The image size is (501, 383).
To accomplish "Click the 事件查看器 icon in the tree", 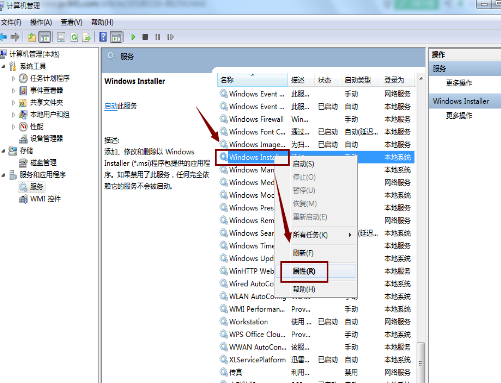I will pyautogui.click(x=23, y=90).
